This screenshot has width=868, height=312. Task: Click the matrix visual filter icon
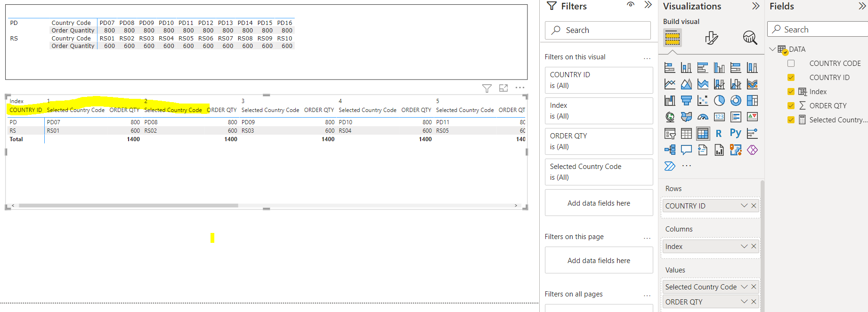487,88
